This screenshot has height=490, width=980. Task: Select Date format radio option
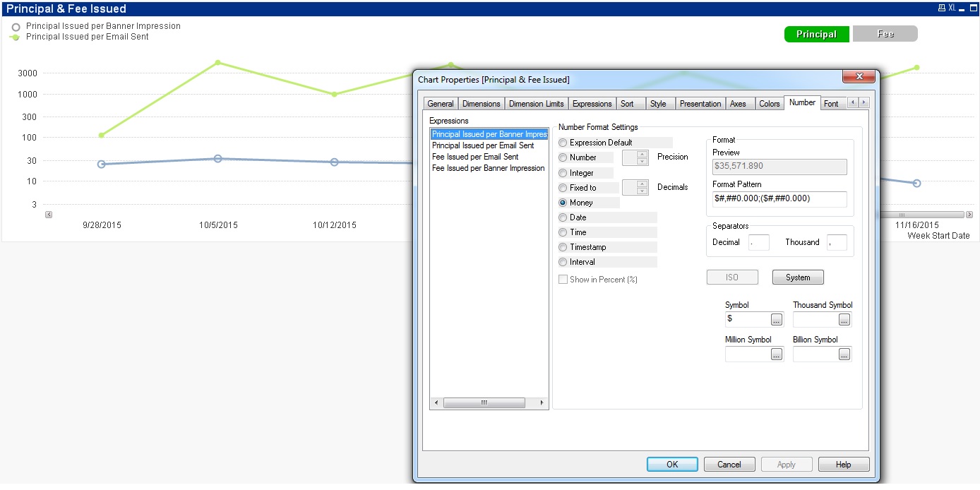563,217
